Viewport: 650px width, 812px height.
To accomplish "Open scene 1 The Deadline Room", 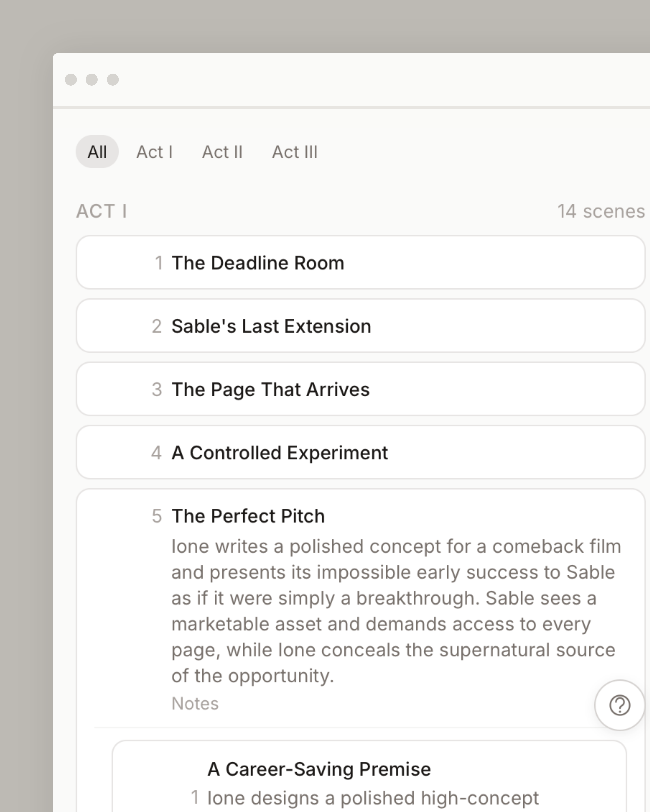I will pyautogui.click(x=361, y=262).
